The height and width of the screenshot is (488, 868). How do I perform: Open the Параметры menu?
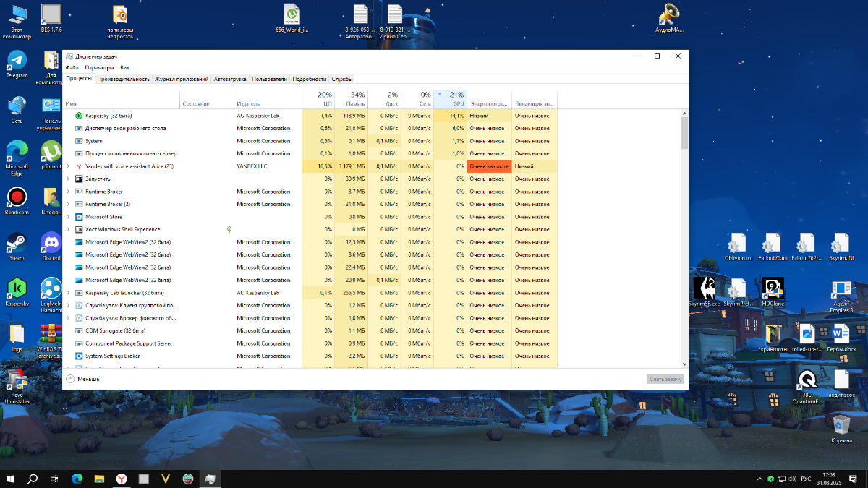(x=100, y=67)
